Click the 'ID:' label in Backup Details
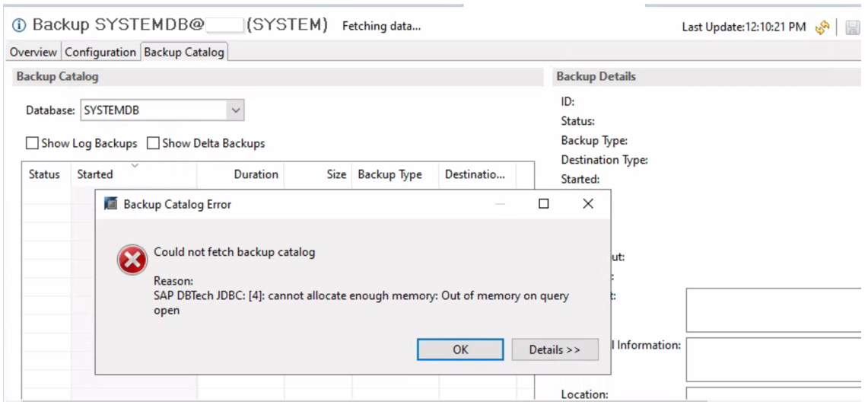The height and width of the screenshot is (402, 868). 568,101
